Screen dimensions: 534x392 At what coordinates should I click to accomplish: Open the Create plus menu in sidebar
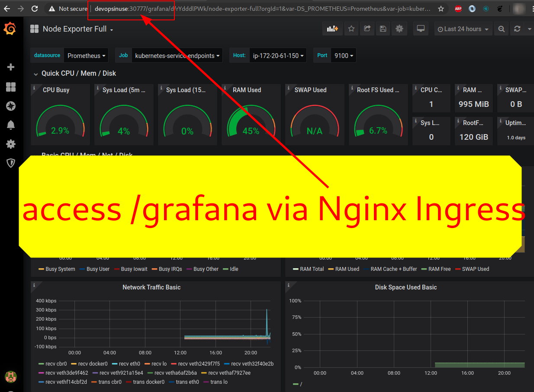pos(11,67)
